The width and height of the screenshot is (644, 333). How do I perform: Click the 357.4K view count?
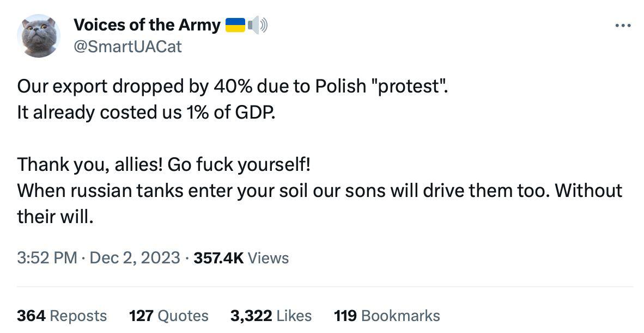(x=218, y=258)
